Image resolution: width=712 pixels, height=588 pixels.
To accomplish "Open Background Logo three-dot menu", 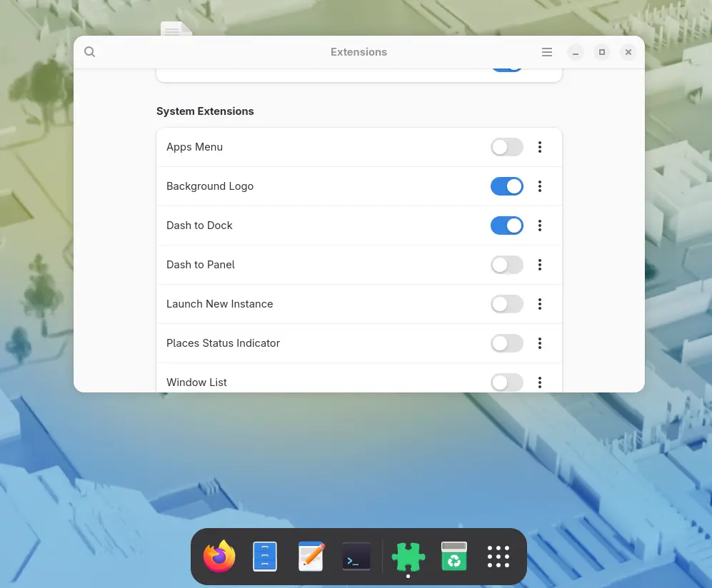I will click(x=540, y=186).
